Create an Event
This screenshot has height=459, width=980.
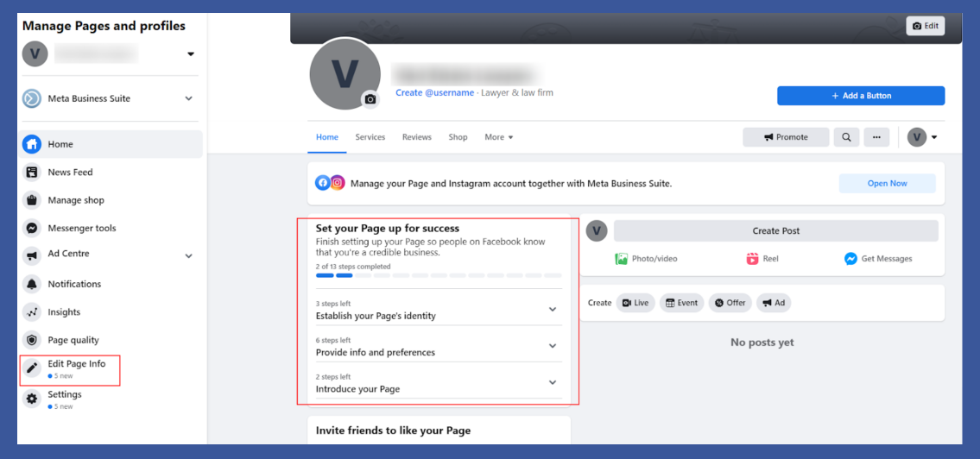pos(682,303)
